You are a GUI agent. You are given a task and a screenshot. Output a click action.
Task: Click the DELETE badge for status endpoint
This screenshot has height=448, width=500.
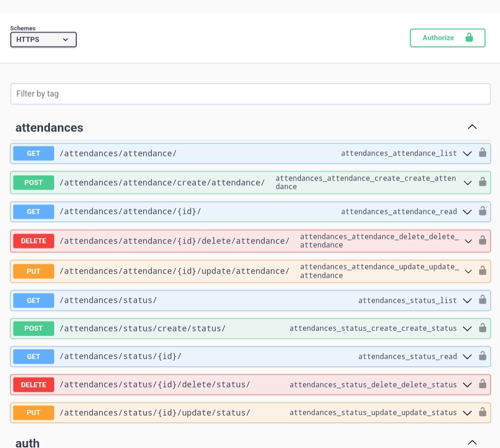point(33,385)
